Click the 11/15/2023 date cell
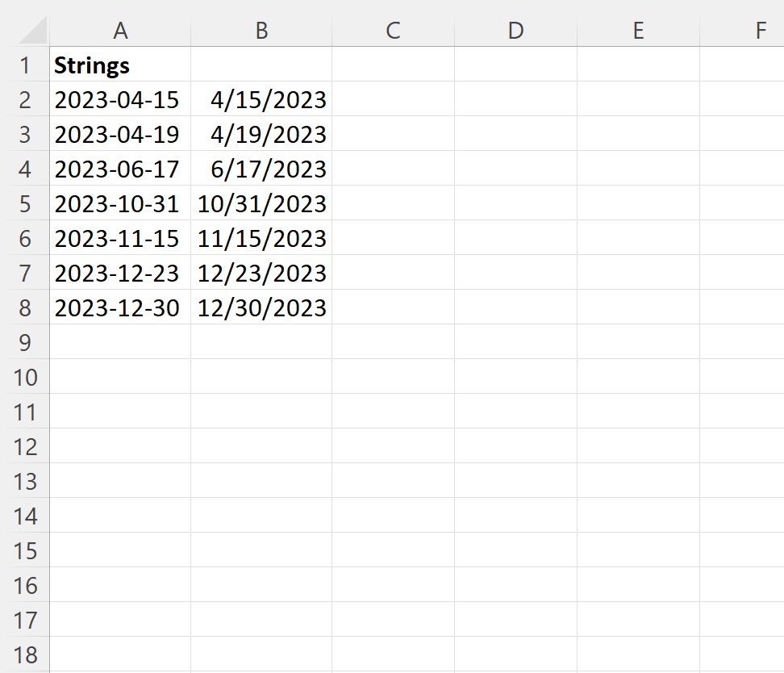Viewport: 784px width, 673px height. [x=261, y=239]
